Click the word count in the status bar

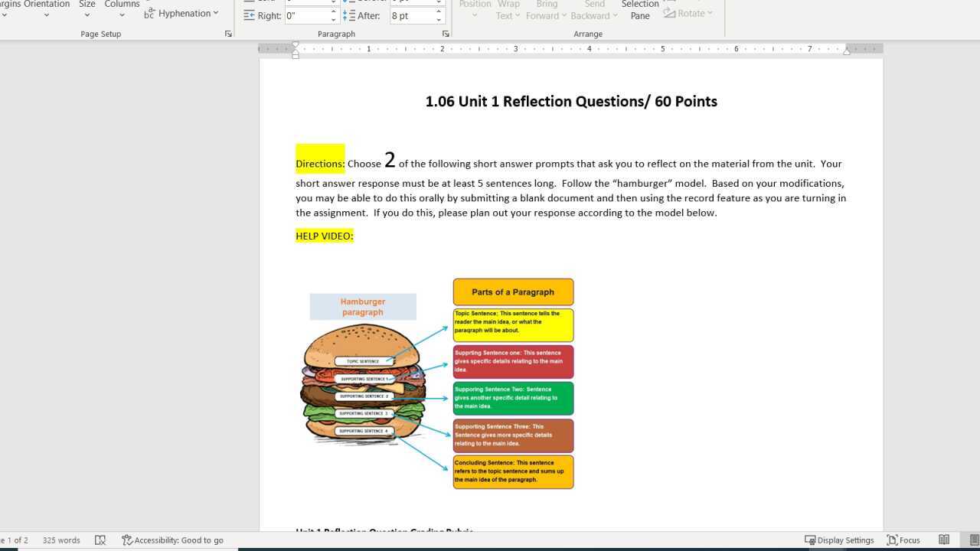[x=60, y=540]
